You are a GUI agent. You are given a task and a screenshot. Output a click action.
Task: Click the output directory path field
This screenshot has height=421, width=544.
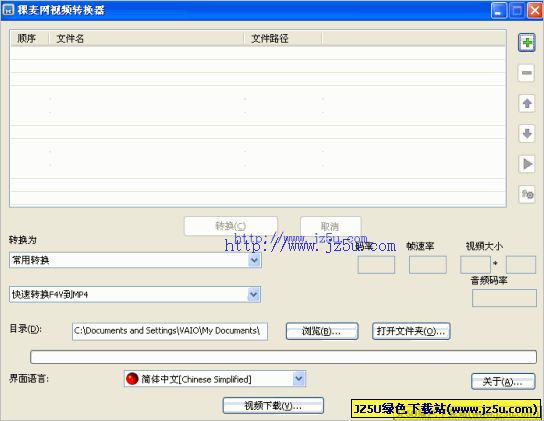tap(170, 331)
